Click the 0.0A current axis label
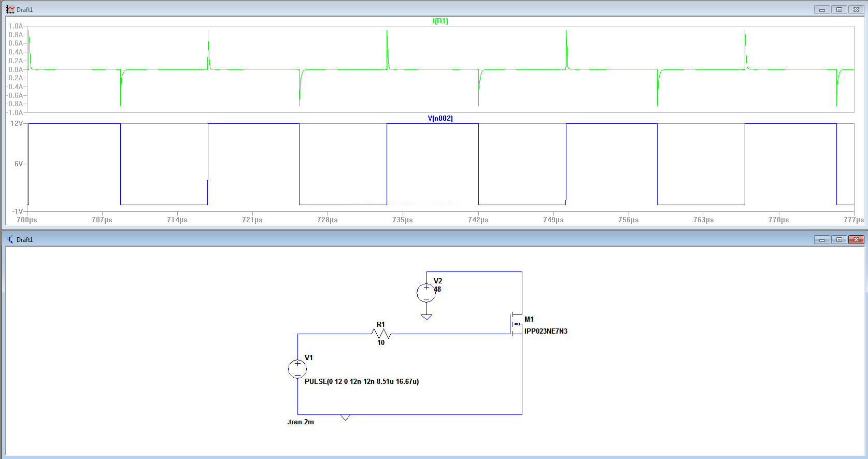 pos(16,69)
